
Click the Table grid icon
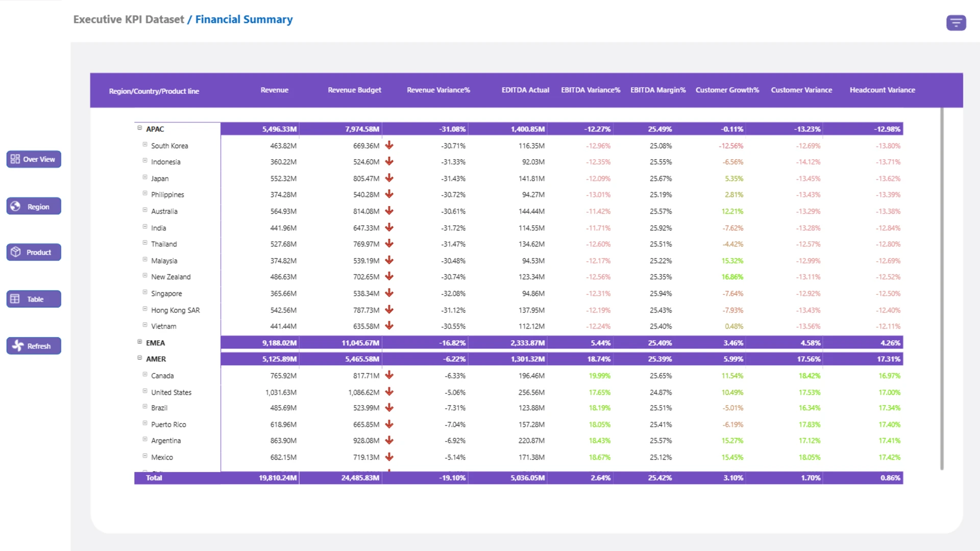coord(15,299)
